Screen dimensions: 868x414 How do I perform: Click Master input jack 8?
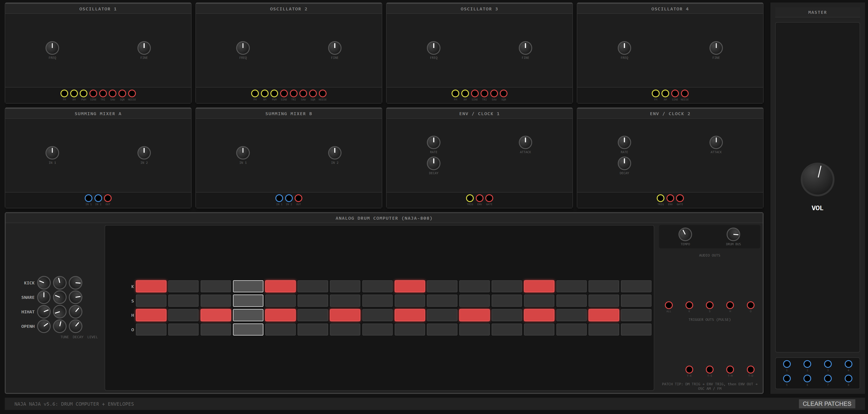pos(849,378)
